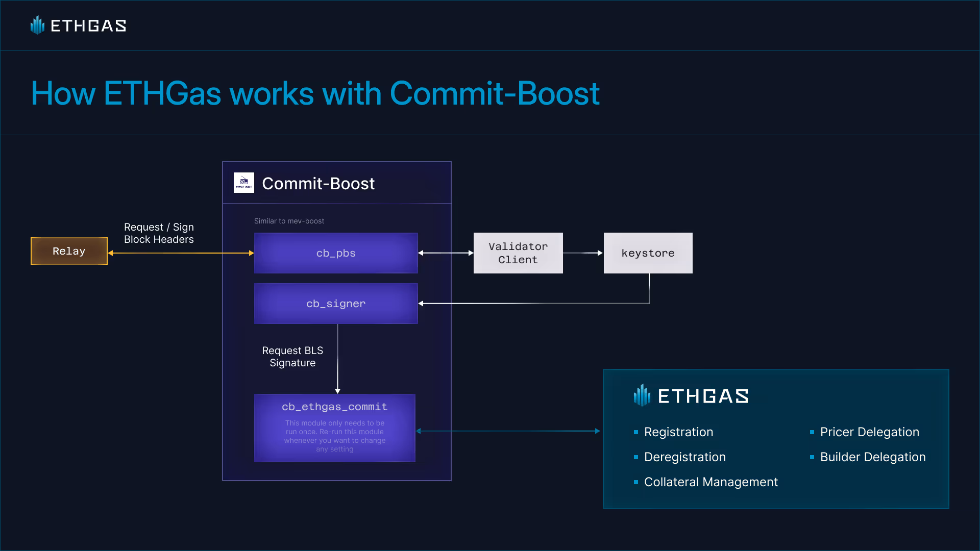Click the keystore box

(x=648, y=253)
